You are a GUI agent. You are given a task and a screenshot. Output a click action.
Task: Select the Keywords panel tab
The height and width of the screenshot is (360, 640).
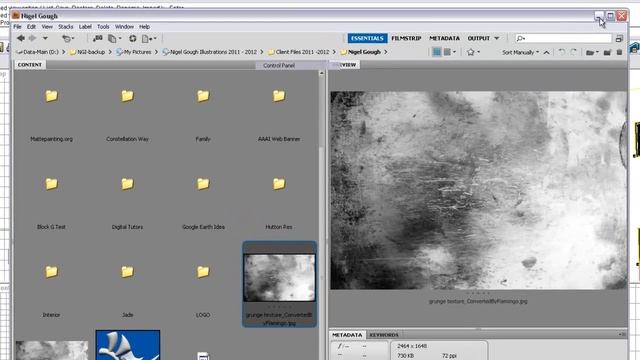pos(384,335)
